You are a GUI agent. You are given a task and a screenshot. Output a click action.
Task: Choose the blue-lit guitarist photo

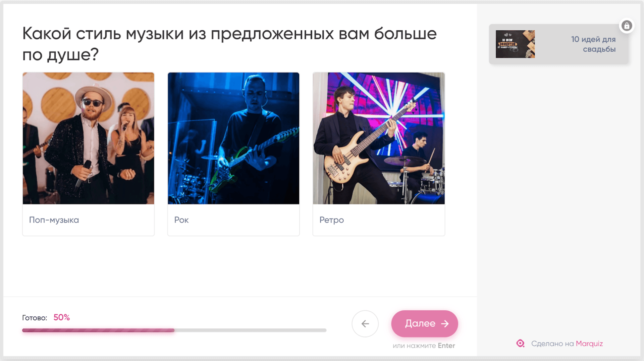[233, 138]
